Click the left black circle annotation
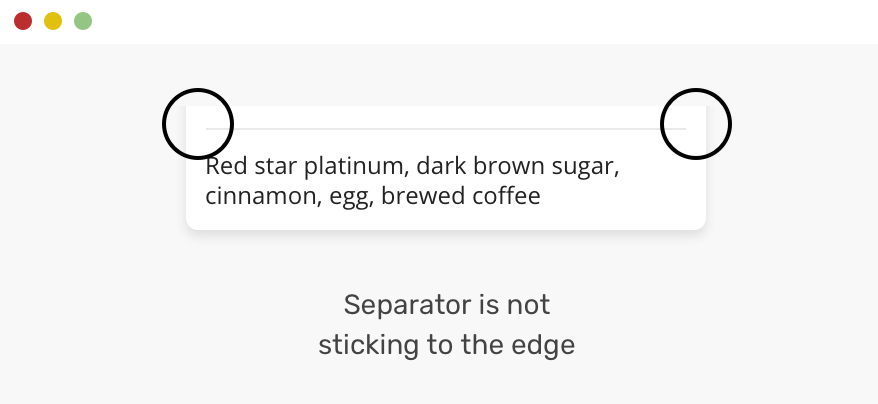Image resolution: width=878 pixels, height=404 pixels. 198,124
